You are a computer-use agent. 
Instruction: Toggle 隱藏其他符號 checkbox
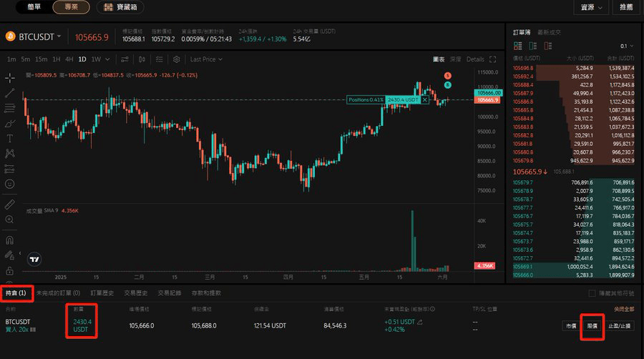click(592, 293)
